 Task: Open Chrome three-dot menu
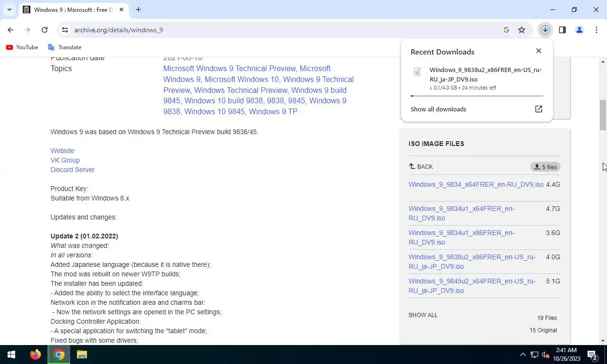click(x=596, y=30)
